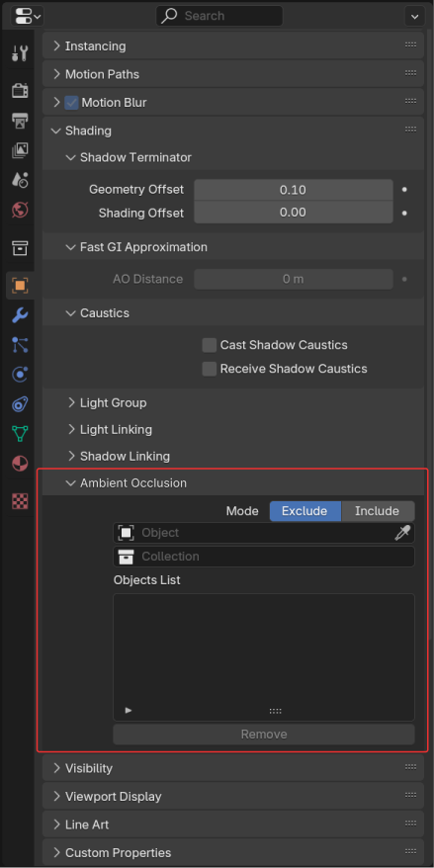Open the Particles properties tab
434x868 pixels.
tap(20, 345)
